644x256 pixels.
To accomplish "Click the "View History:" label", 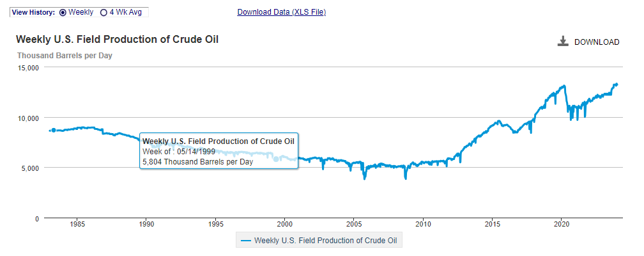I will point(33,12).
